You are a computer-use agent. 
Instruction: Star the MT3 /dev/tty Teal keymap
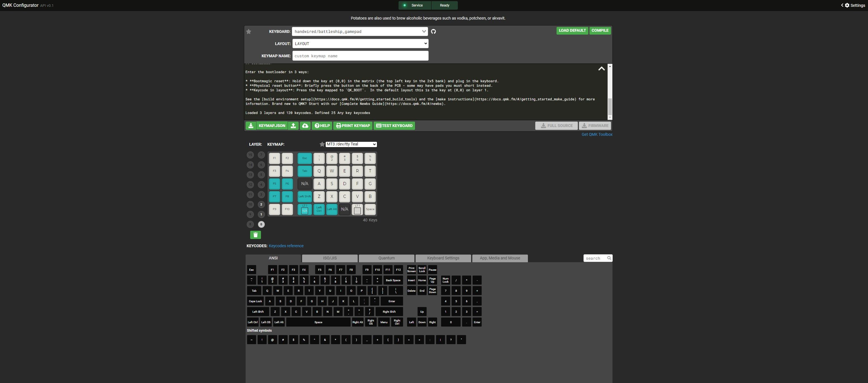322,144
